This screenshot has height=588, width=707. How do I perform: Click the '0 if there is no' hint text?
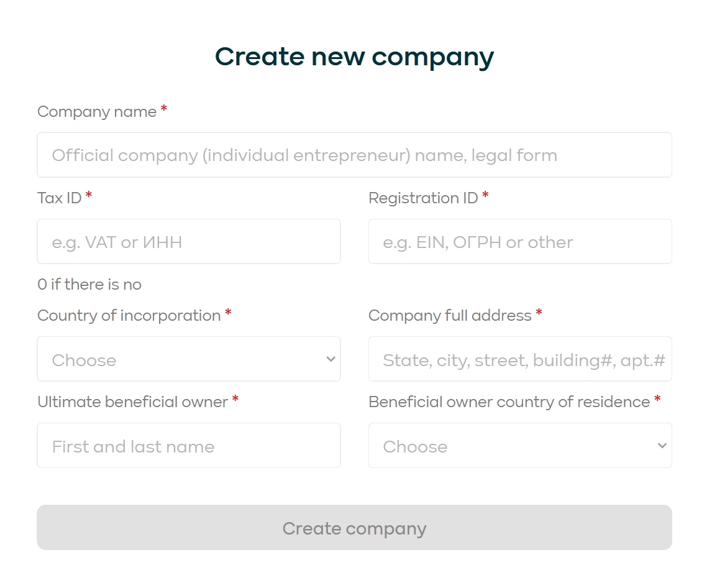[x=89, y=284]
